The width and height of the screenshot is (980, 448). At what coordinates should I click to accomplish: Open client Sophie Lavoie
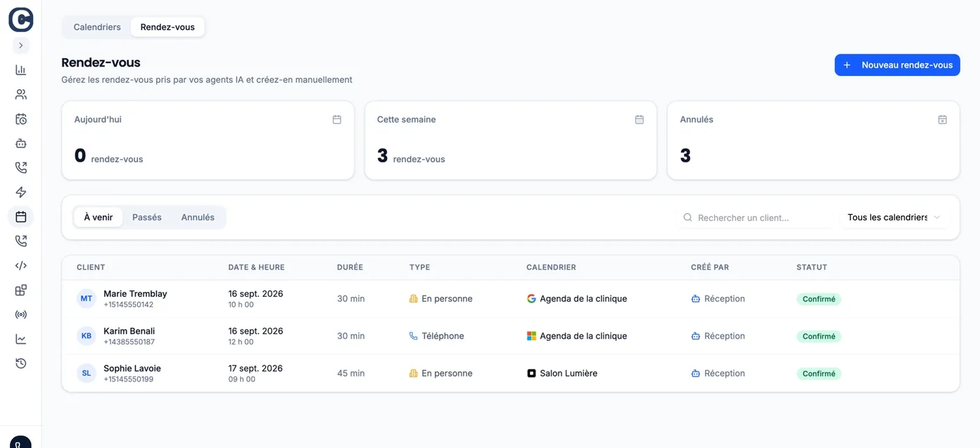click(x=132, y=368)
